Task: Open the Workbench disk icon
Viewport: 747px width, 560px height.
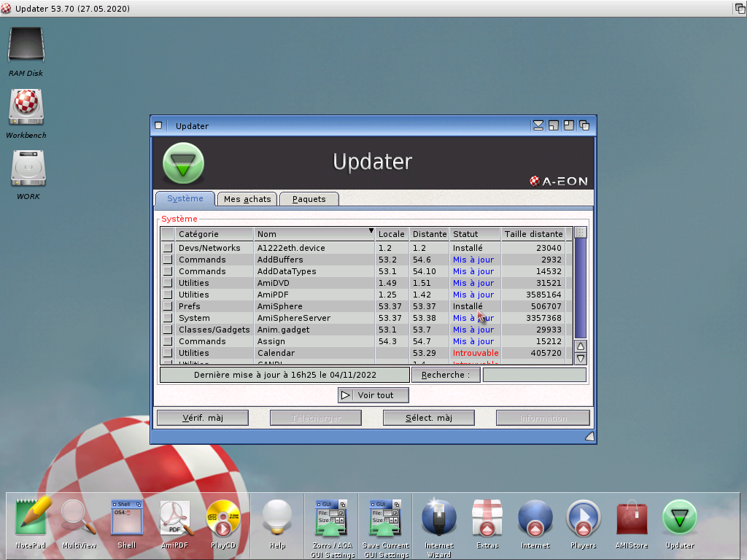Action: 26,107
